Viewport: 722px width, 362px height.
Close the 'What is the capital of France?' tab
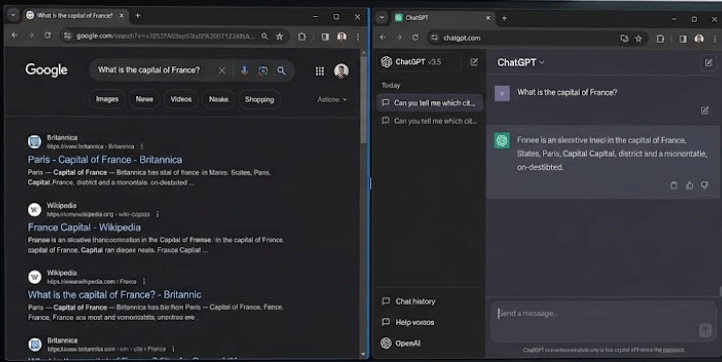click(122, 15)
